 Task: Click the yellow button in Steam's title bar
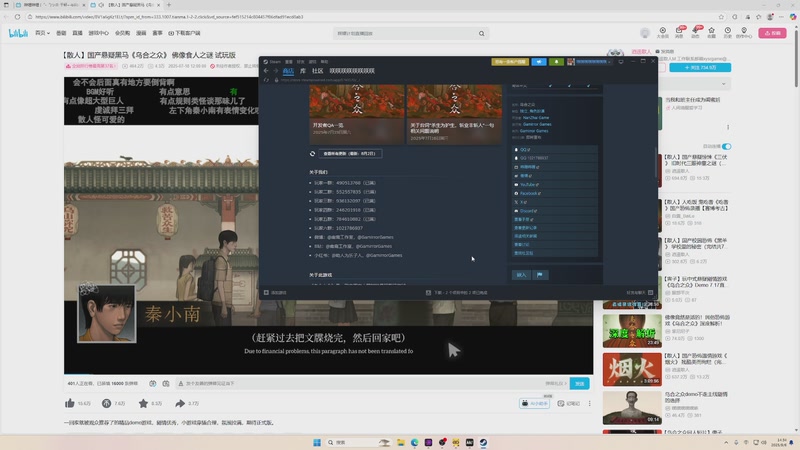(510, 62)
